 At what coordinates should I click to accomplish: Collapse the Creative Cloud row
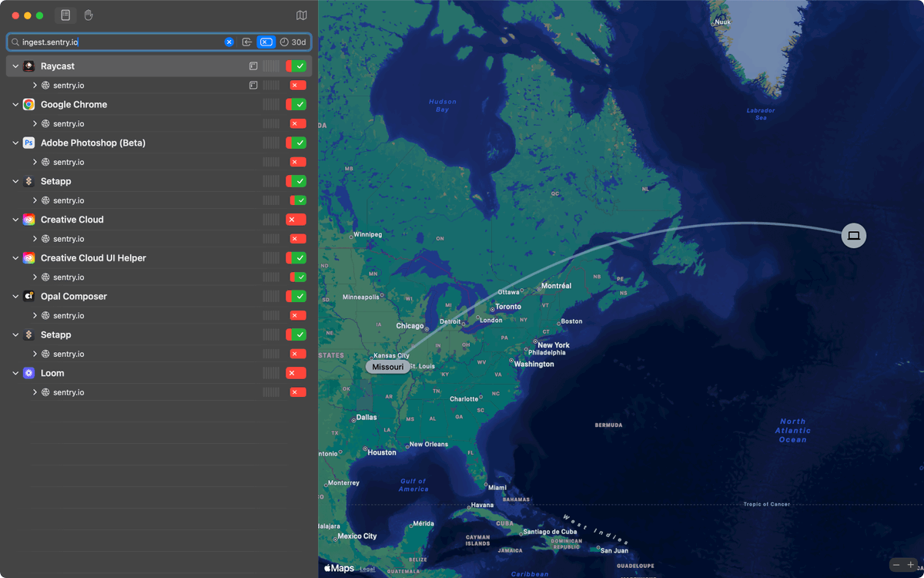click(15, 220)
